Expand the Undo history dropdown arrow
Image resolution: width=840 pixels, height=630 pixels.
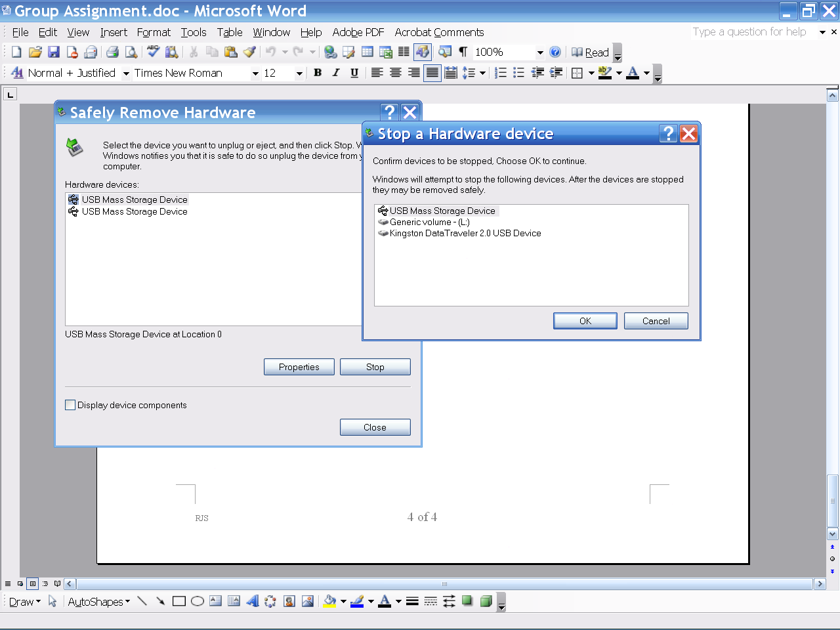[x=285, y=52]
